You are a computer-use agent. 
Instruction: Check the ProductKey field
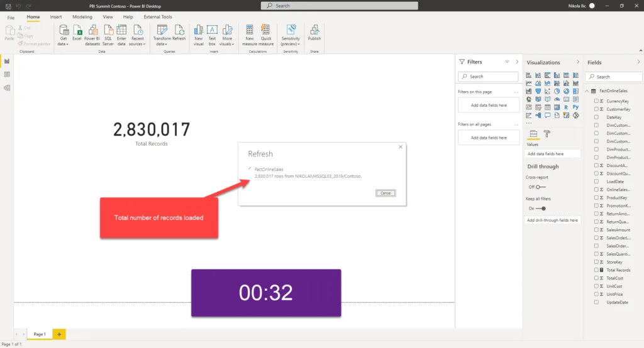tap(596, 197)
